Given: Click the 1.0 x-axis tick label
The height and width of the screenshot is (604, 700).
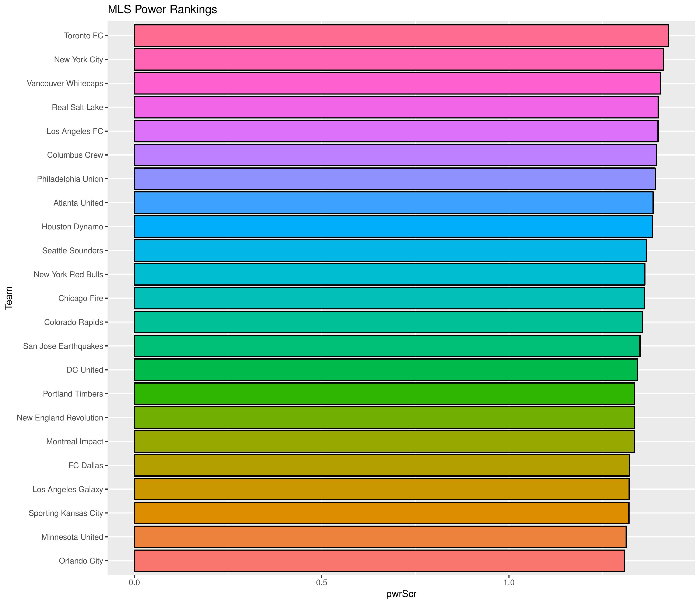Looking at the screenshot, I should tap(509, 582).
